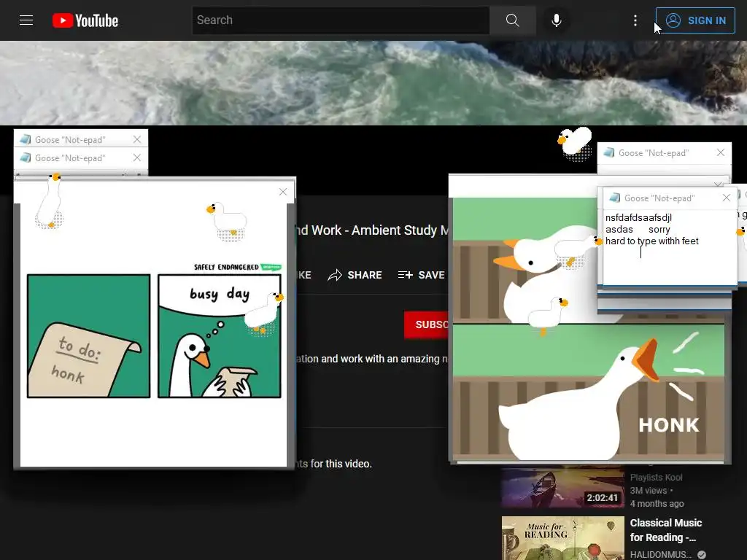
Task: Close the busy day comic window
Action: point(283,192)
